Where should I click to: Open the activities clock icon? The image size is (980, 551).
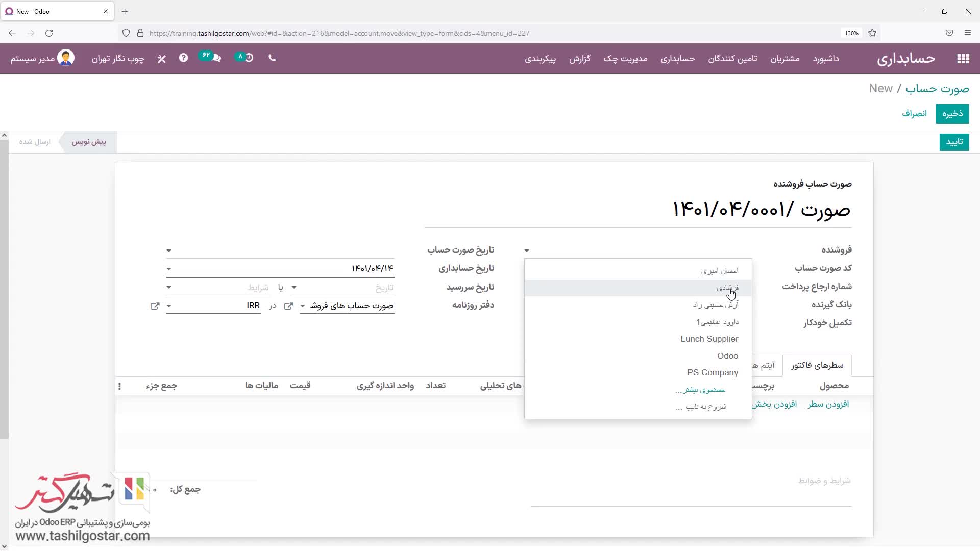click(x=248, y=58)
